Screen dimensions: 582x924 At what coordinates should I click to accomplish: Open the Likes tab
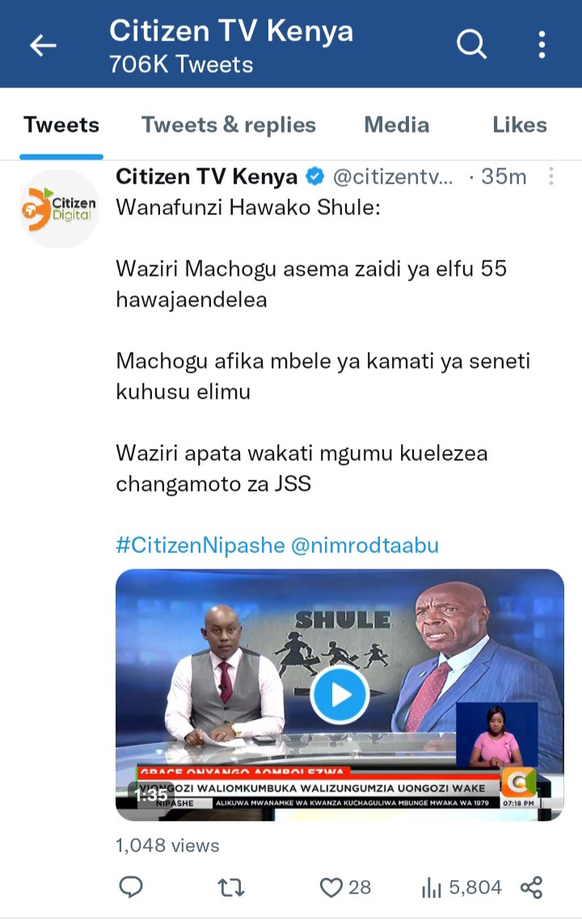pyautogui.click(x=520, y=125)
